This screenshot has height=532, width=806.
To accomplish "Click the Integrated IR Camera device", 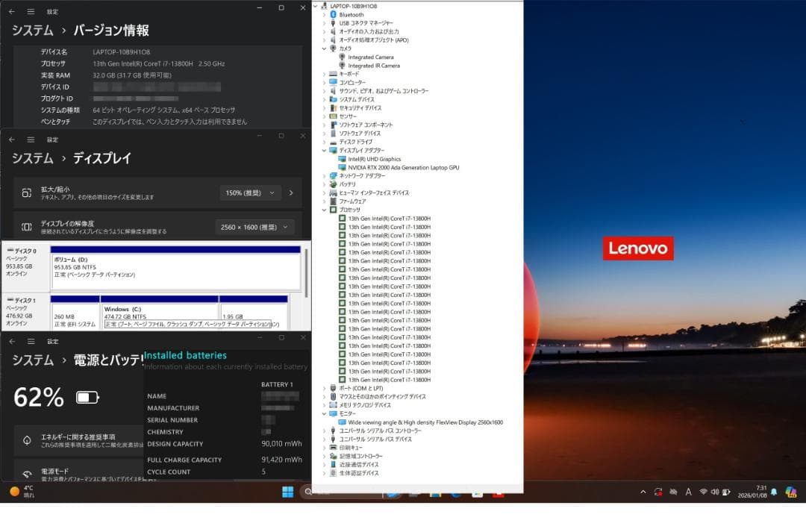I will 371,65.
